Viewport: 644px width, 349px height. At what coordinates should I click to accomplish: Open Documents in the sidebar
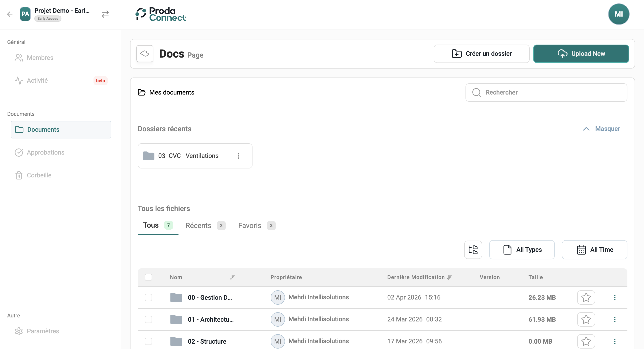61,129
